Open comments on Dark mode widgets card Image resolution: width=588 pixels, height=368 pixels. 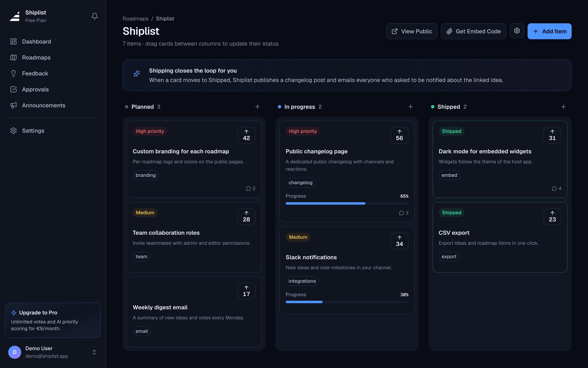click(557, 188)
